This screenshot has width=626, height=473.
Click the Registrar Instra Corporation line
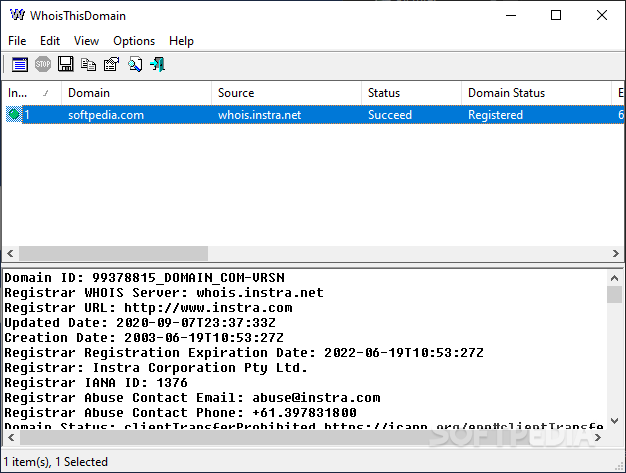coord(156,368)
